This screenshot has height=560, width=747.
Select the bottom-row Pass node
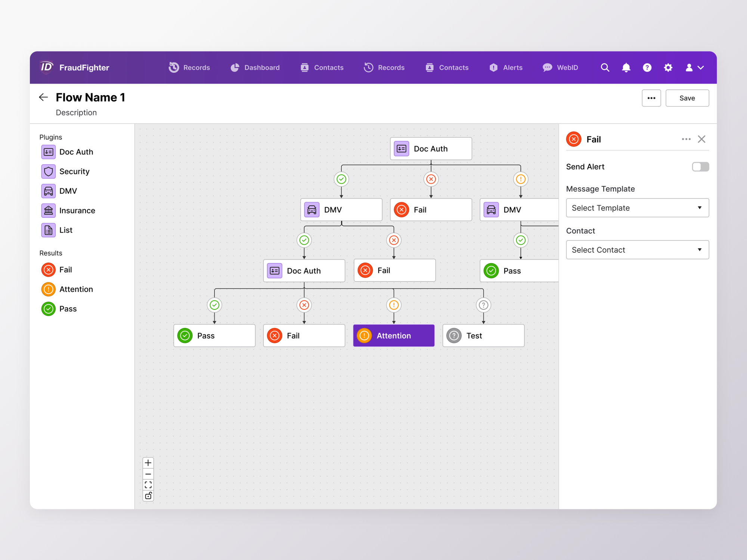214,336
